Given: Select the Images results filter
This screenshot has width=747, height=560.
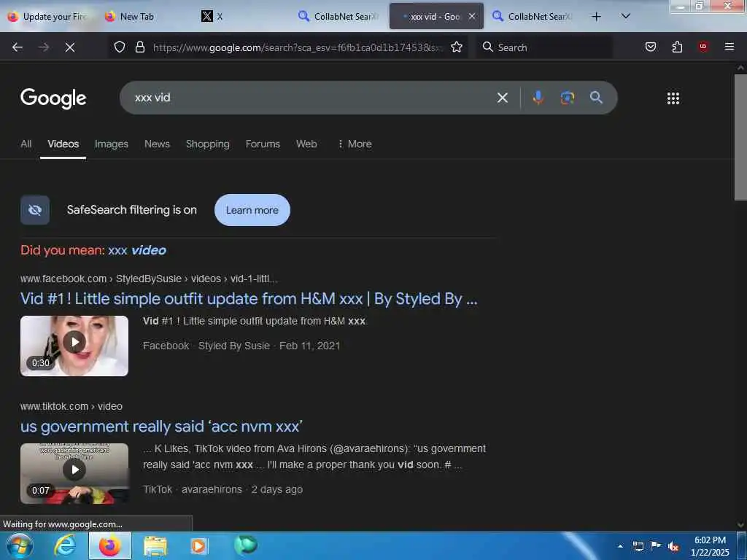Looking at the screenshot, I should click(x=112, y=144).
